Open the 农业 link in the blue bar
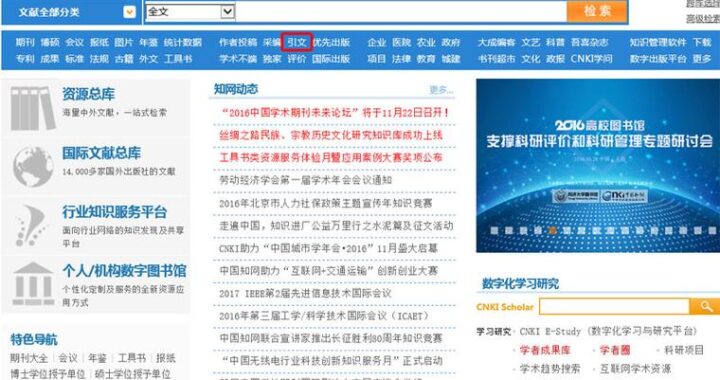Image resolution: width=720 pixels, height=380 pixels. [x=426, y=43]
